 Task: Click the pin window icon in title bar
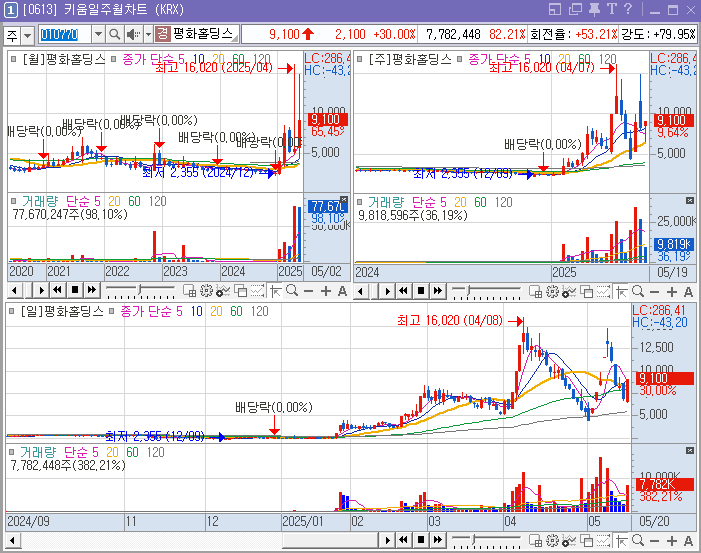[x=594, y=9]
